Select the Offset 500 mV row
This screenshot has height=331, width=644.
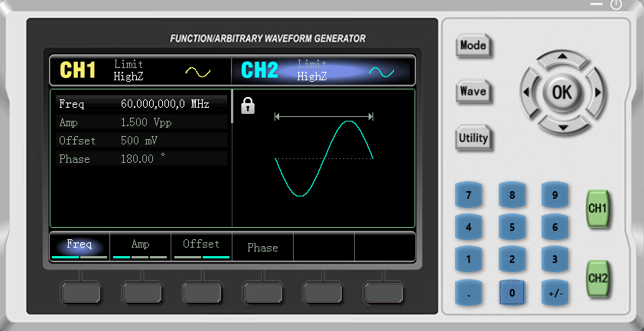[x=141, y=141]
